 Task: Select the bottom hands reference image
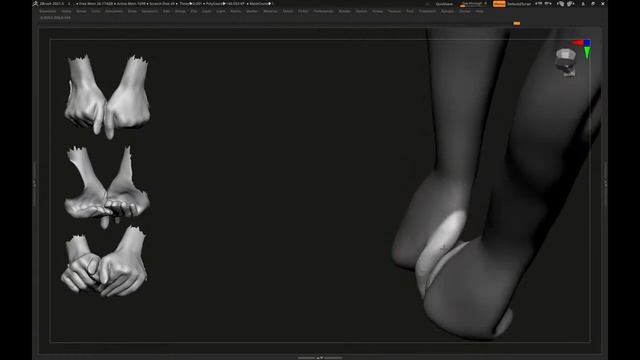tap(104, 260)
